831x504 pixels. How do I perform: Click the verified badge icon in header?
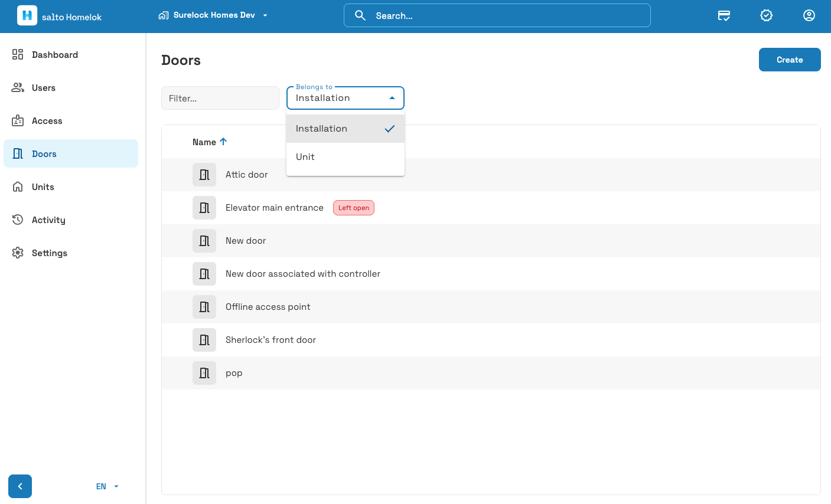point(767,15)
